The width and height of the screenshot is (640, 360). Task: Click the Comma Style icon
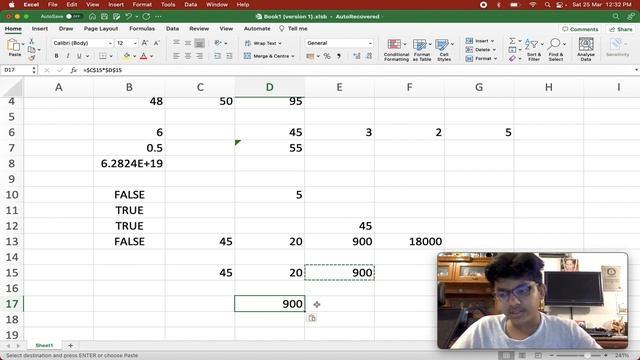339,56
